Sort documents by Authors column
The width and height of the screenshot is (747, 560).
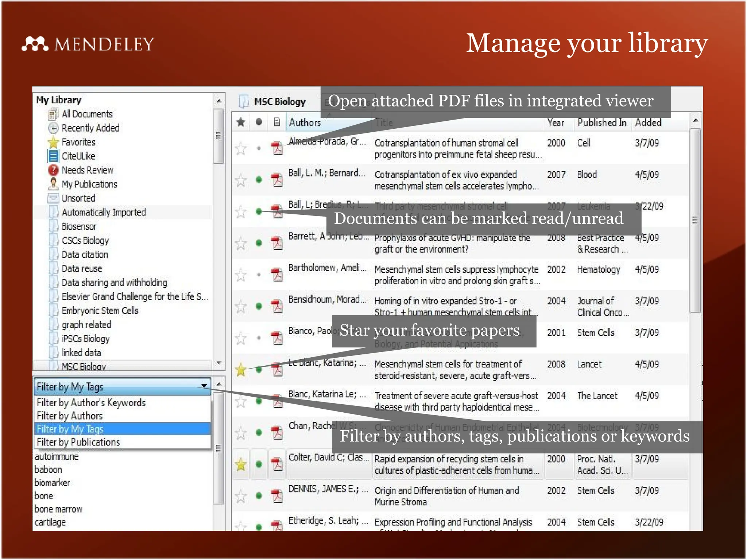click(305, 122)
